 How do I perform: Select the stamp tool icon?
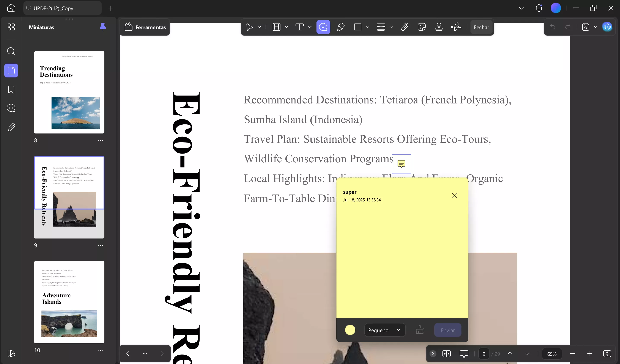pos(439,27)
